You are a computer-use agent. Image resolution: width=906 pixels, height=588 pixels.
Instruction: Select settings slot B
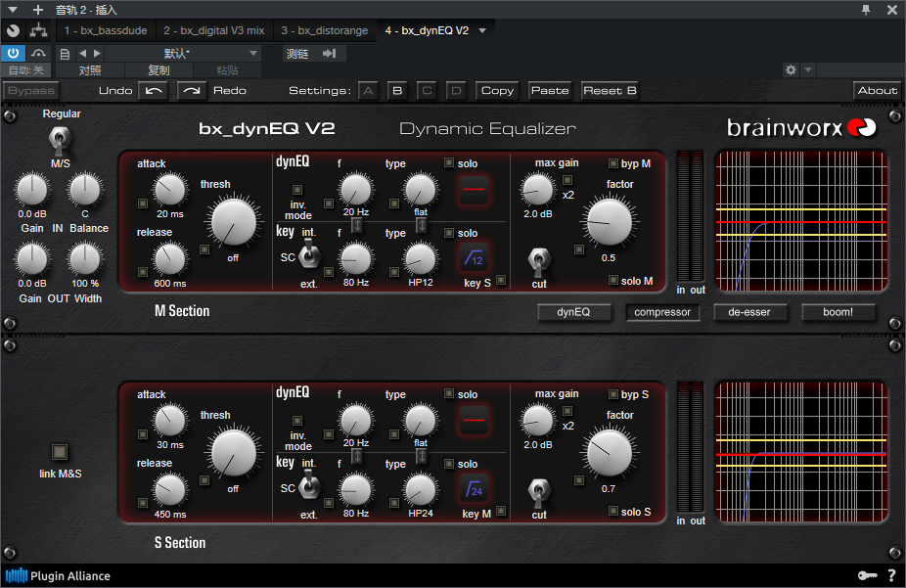(397, 91)
